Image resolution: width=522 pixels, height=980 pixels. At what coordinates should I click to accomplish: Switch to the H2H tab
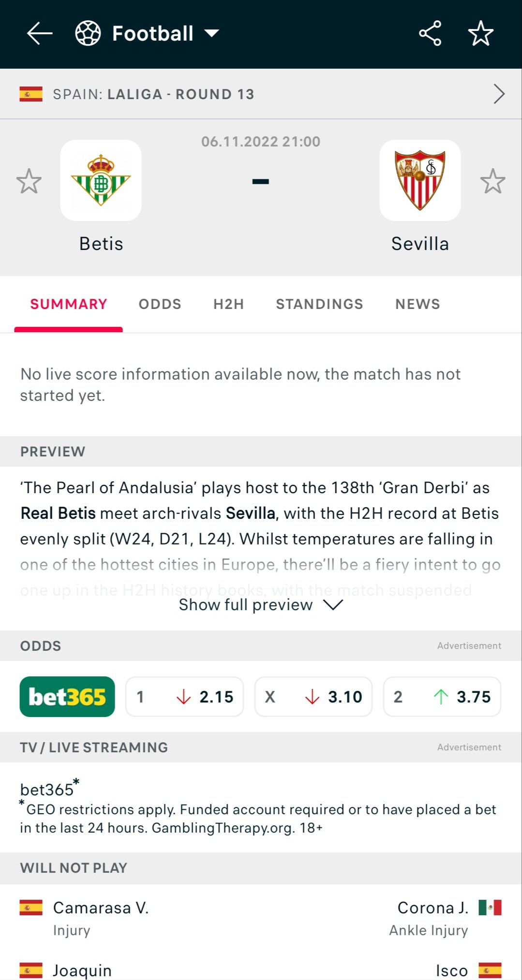pyautogui.click(x=229, y=304)
